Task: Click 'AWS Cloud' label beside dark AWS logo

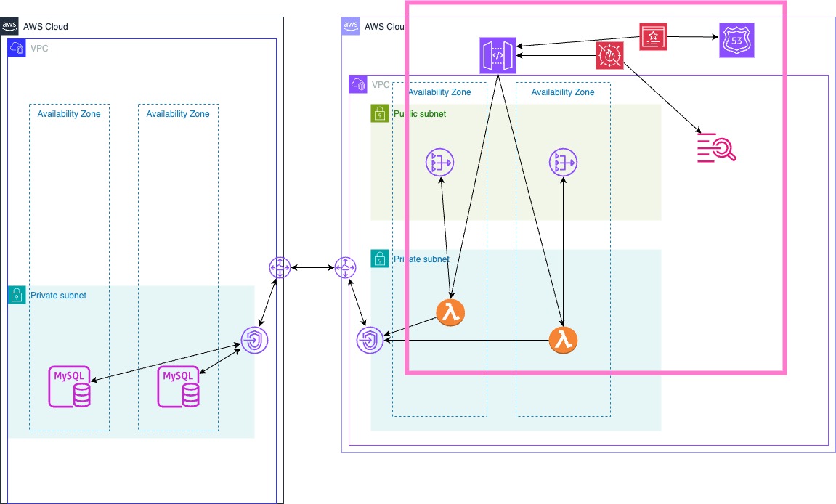Action: pyautogui.click(x=45, y=27)
